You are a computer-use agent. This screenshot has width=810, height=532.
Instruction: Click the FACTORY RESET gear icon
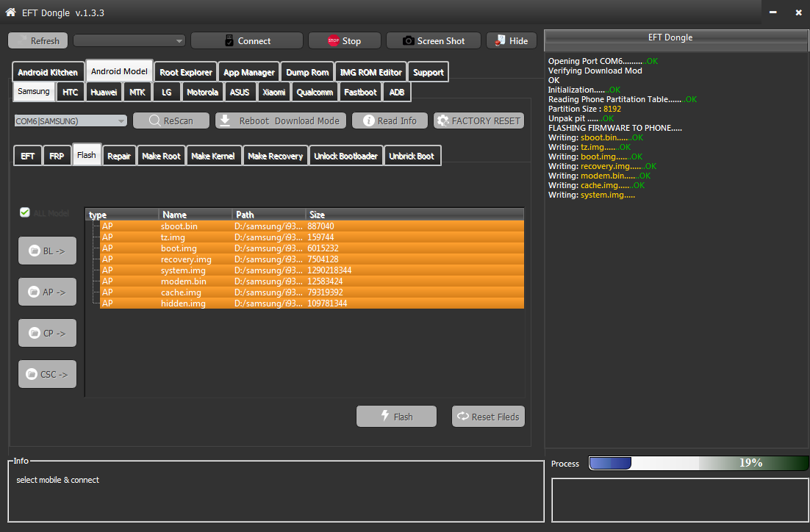pos(442,121)
